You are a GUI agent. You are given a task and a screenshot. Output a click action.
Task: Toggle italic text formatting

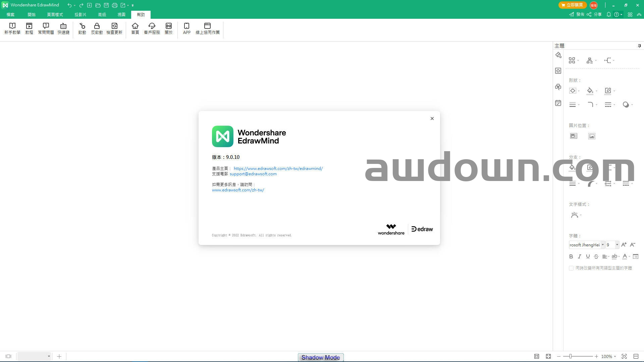click(579, 256)
